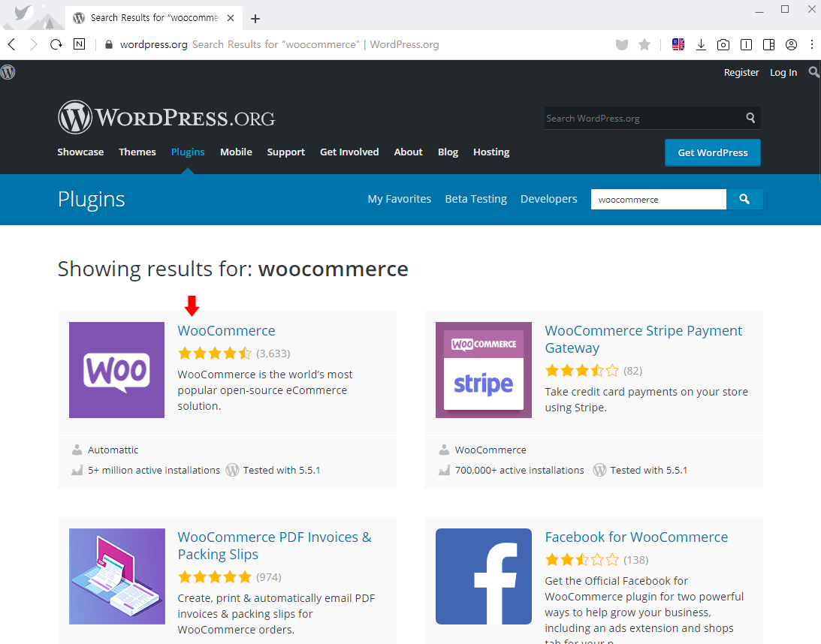Open Facebook for WooCommerce title link
Viewport: 821px width, 644px height.
coord(636,537)
